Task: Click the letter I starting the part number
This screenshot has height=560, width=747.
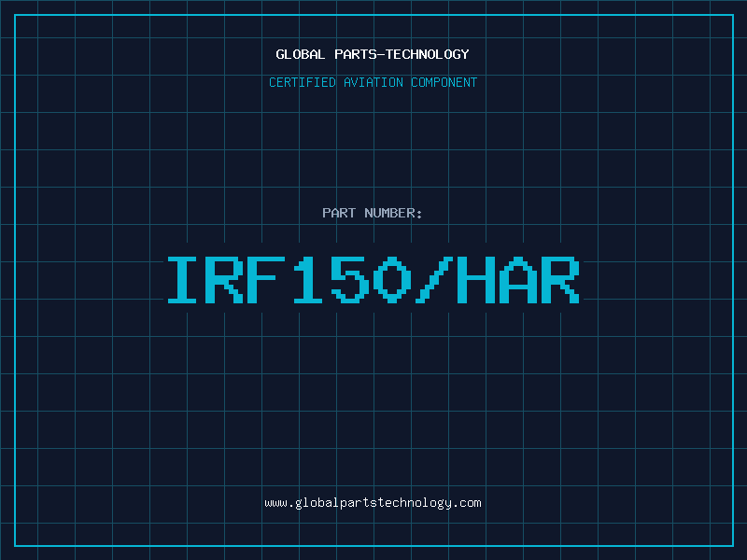Action: pos(184,280)
